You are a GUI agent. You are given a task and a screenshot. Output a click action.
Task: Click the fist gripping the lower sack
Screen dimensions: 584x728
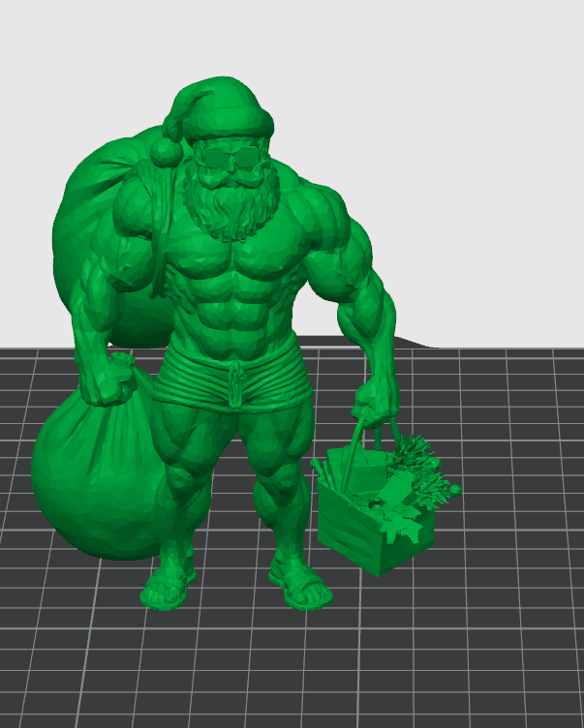pos(108,379)
